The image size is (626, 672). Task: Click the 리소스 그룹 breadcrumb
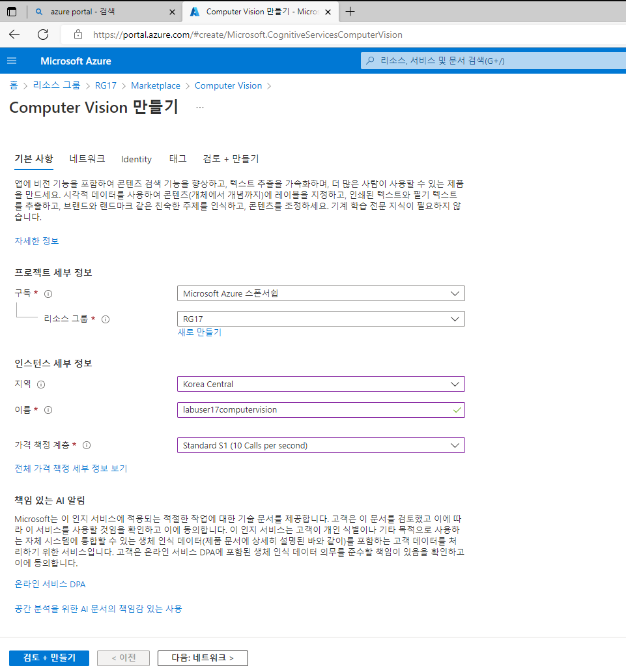tap(57, 86)
